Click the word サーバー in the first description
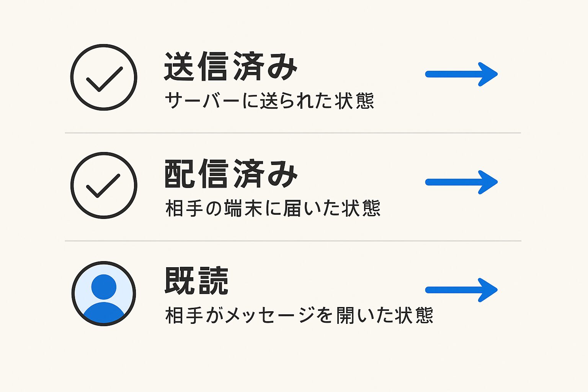Image resolution: width=588 pixels, height=392 pixels. (202, 101)
